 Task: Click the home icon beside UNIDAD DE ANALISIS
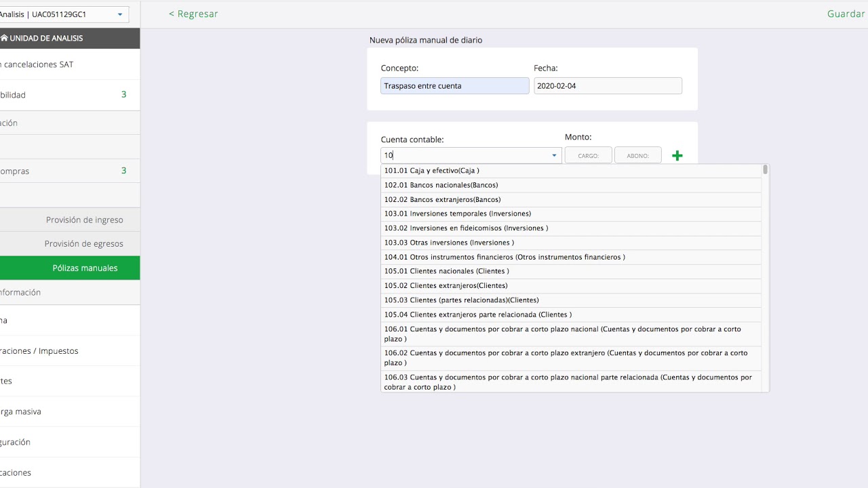[3, 39]
